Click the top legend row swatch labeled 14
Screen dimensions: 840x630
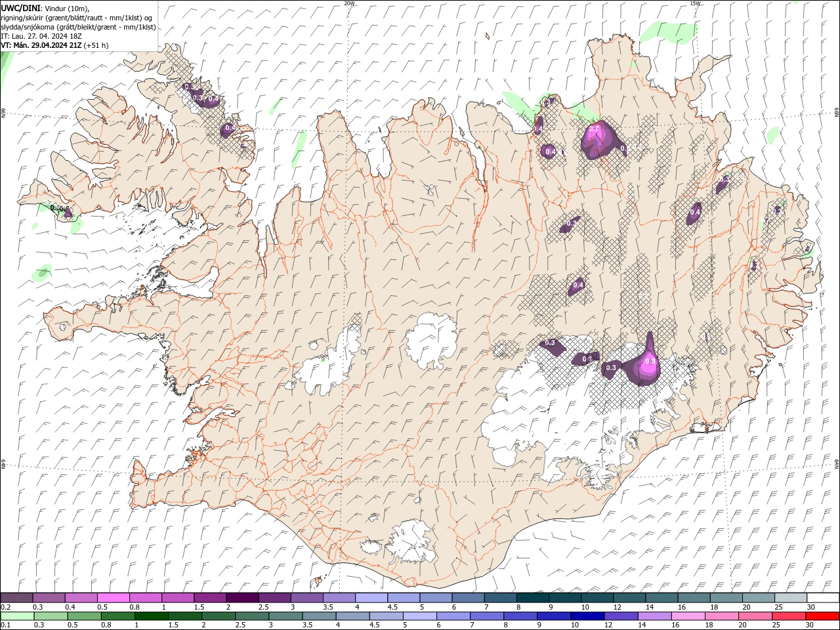click(x=661, y=598)
